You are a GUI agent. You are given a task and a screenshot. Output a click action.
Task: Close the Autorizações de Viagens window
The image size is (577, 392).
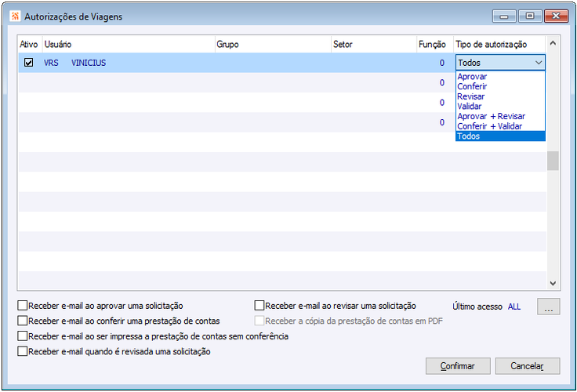(x=556, y=16)
